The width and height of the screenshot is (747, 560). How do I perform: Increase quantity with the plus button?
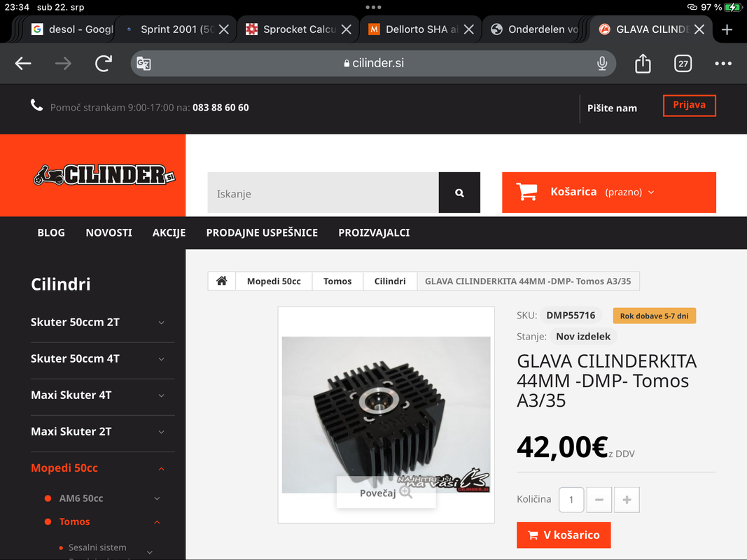pos(627,500)
